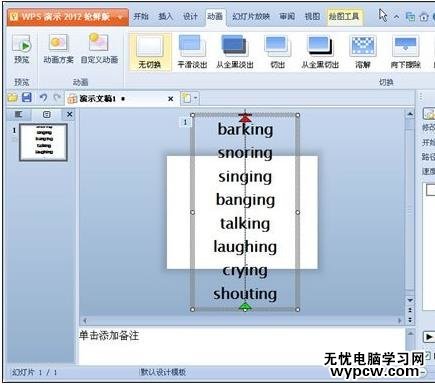Screen dimensions: 435x387
Task: Click the word singing in text box
Action: (x=245, y=176)
